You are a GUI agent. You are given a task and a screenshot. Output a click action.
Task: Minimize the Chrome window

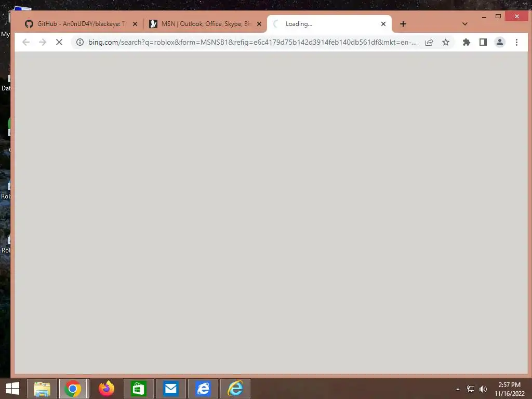(x=484, y=16)
